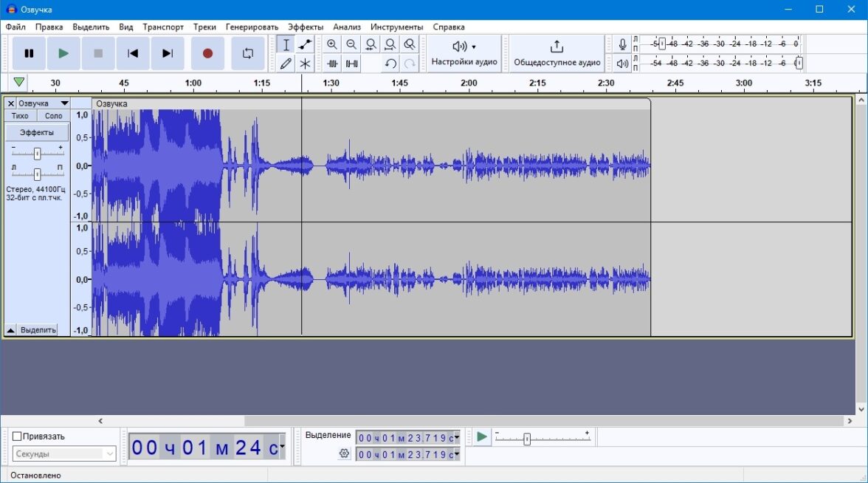Screen dimensions: 868x483
Task: Mute the track with Тихо
Action: [20, 116]
